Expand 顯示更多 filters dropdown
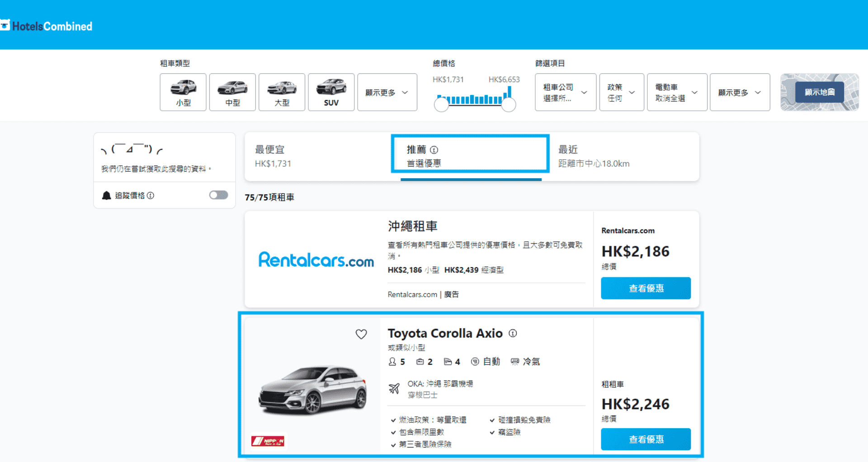 pos(740,92)
